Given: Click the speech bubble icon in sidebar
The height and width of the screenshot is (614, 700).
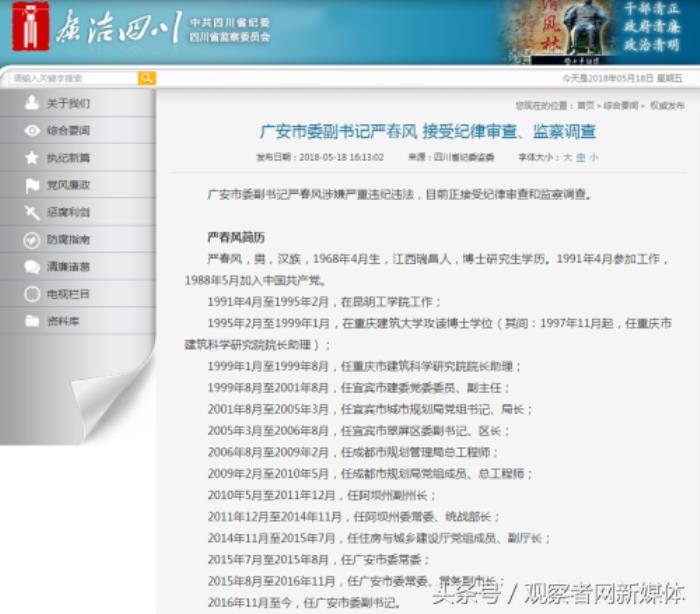Looking at the screenshot, I should 32,267.
